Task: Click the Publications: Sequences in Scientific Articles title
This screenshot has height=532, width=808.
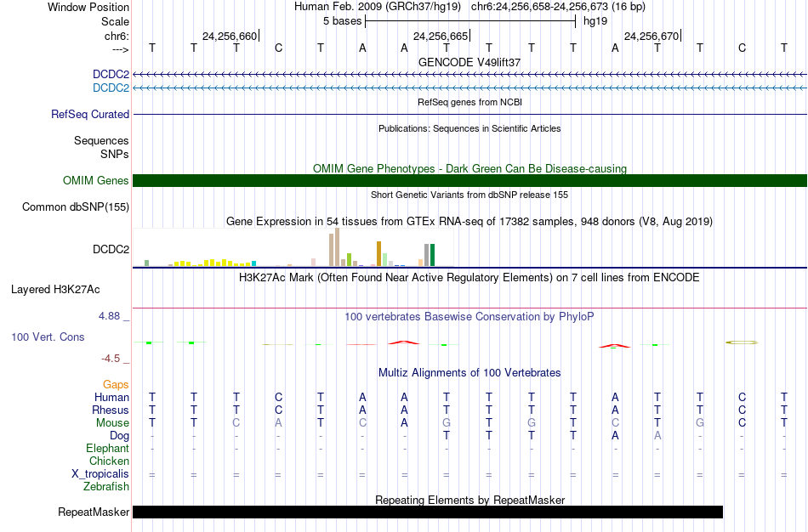Action: [469, 128]
